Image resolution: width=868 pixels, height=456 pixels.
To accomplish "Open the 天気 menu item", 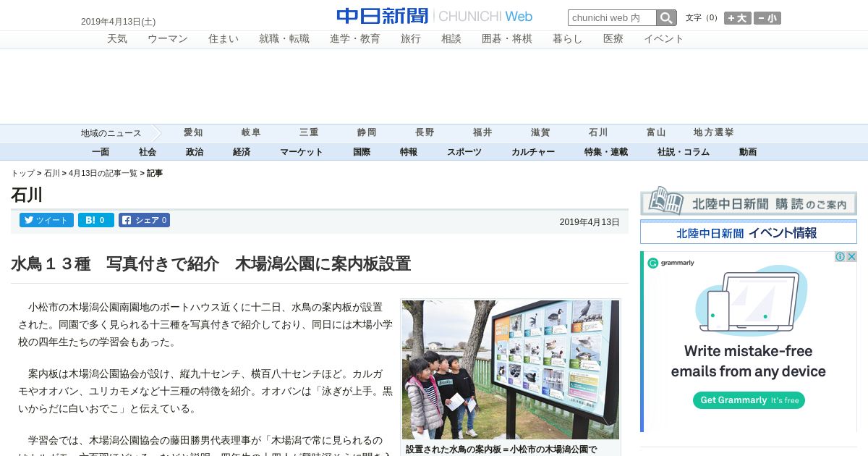I will tap(117, 39).
